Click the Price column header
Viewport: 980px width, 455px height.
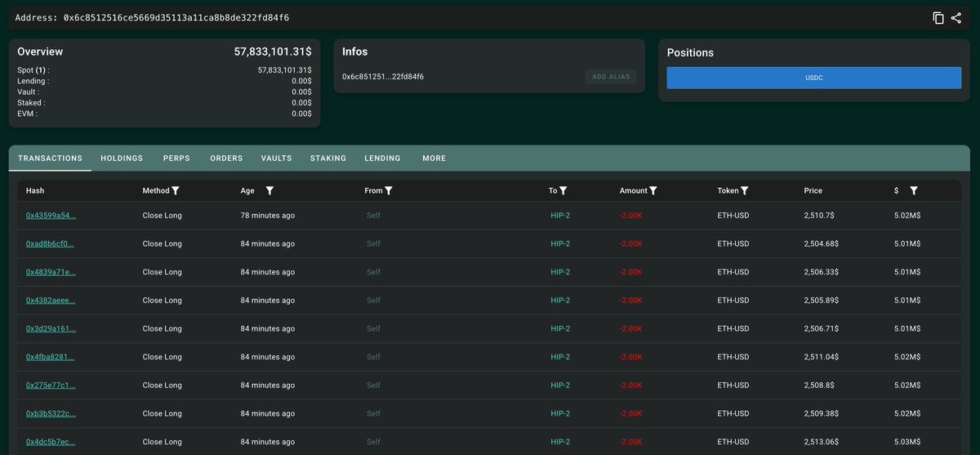coord(813,190)
